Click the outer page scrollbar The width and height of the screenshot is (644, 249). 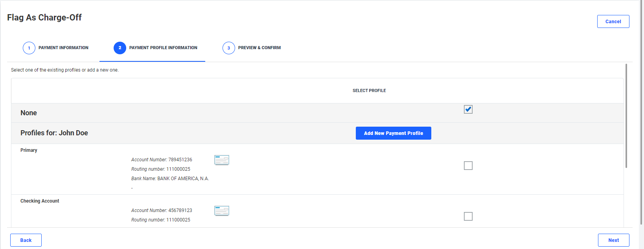(642, 113)
